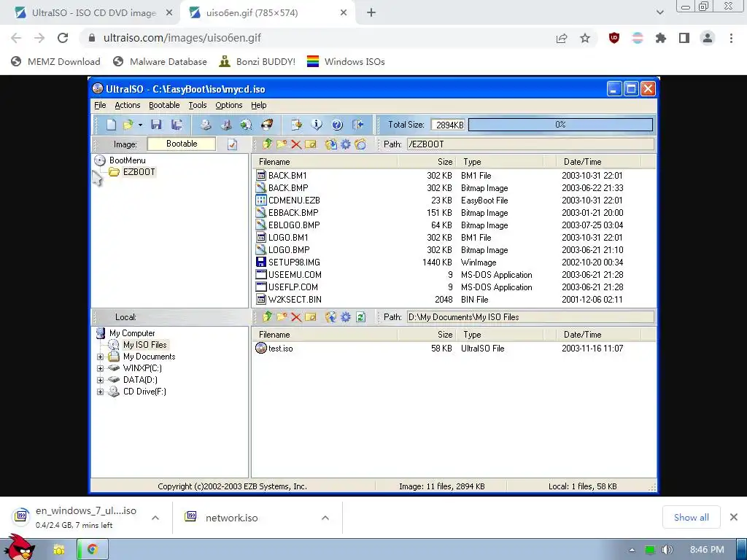Sort image list by Date/Time column header

click(x=598, y=162)
